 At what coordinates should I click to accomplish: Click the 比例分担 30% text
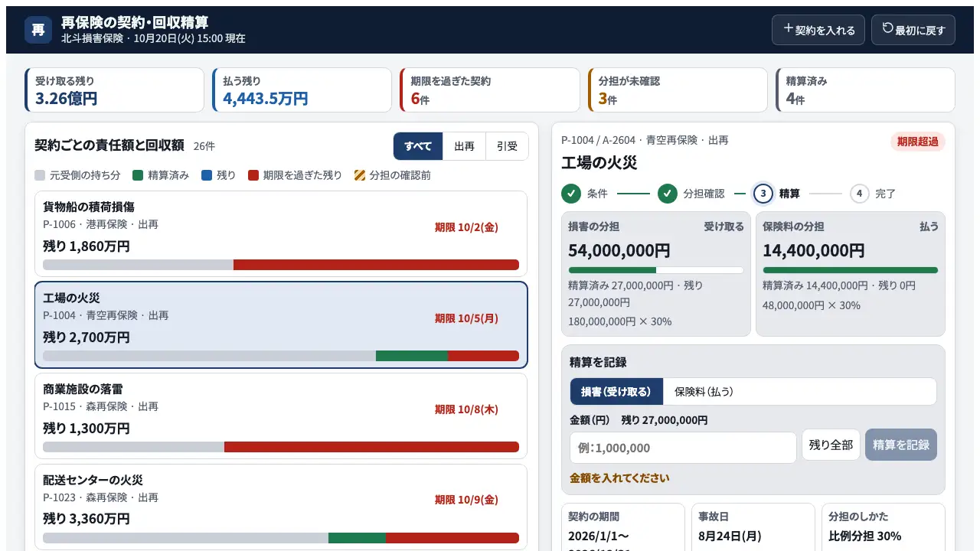coord(865,536)
